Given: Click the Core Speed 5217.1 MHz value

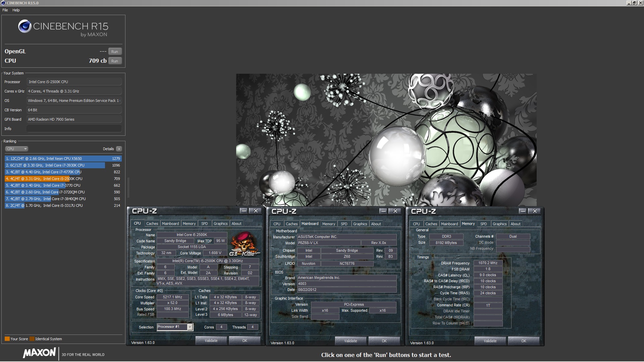Looking at the screenshot, I should (173, 297).
